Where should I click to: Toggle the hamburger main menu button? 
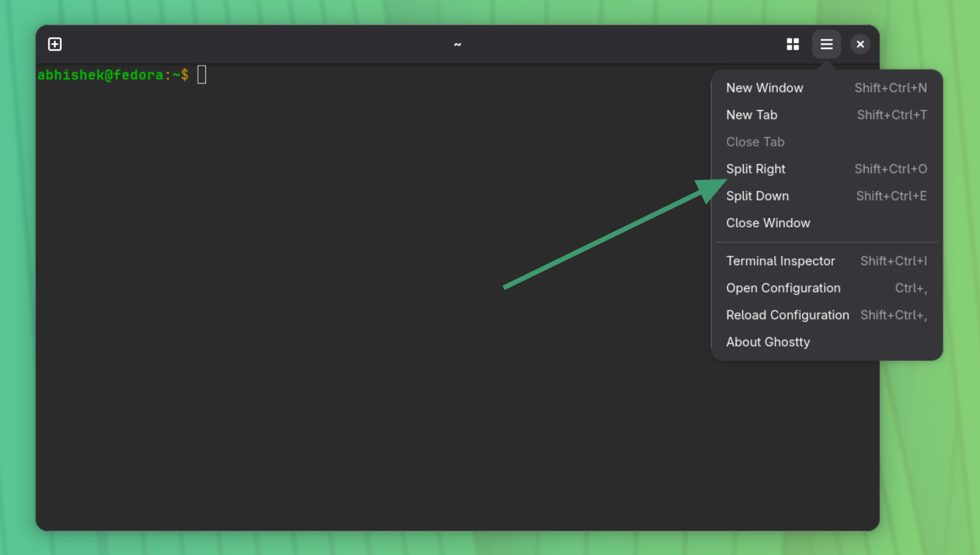tap(826, 44)
